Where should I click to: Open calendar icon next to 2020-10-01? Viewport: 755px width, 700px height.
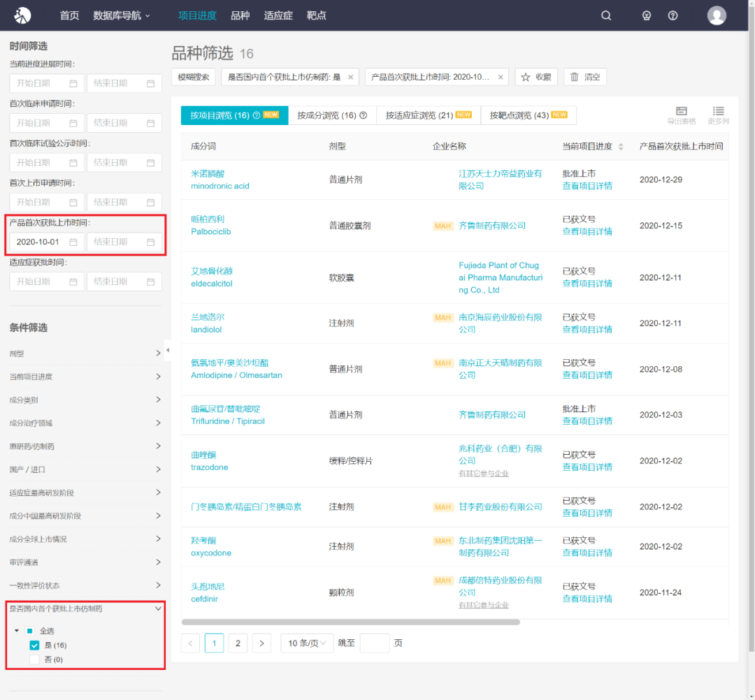(73, 242)
